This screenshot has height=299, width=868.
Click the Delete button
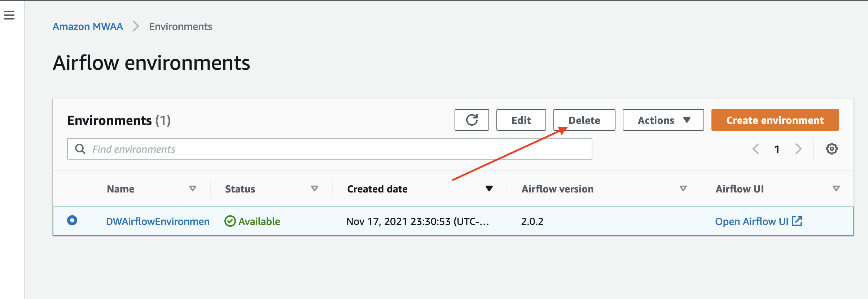pyautogui.click(x=584, y=120)
